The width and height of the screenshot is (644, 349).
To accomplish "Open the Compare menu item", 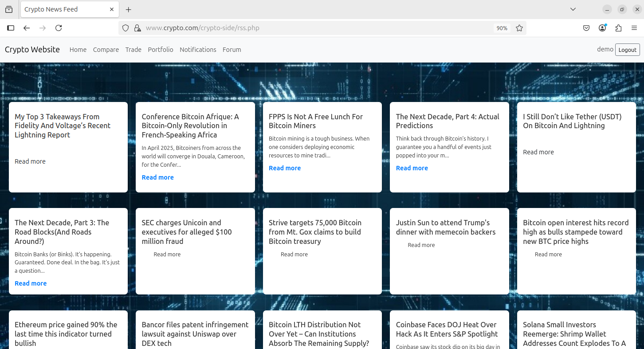I will pyautogui.click(x=106, y=50).
